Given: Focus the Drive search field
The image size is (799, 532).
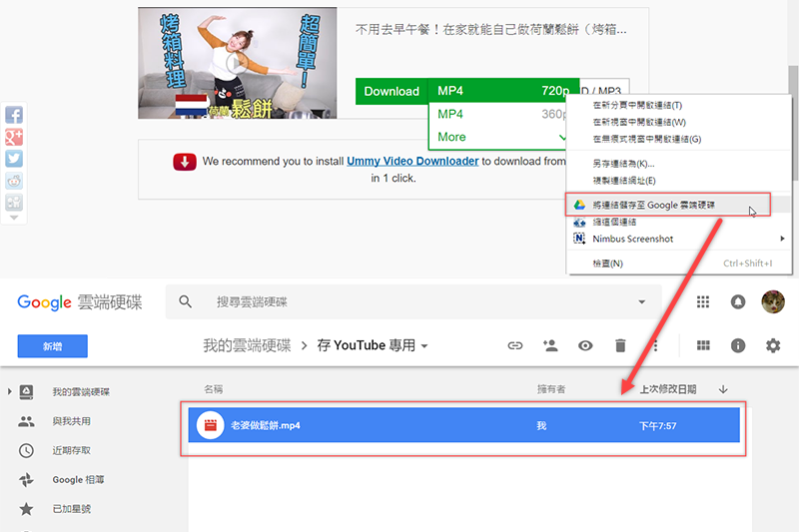Looking at the screenshot, I should click(x=413, y=301).
